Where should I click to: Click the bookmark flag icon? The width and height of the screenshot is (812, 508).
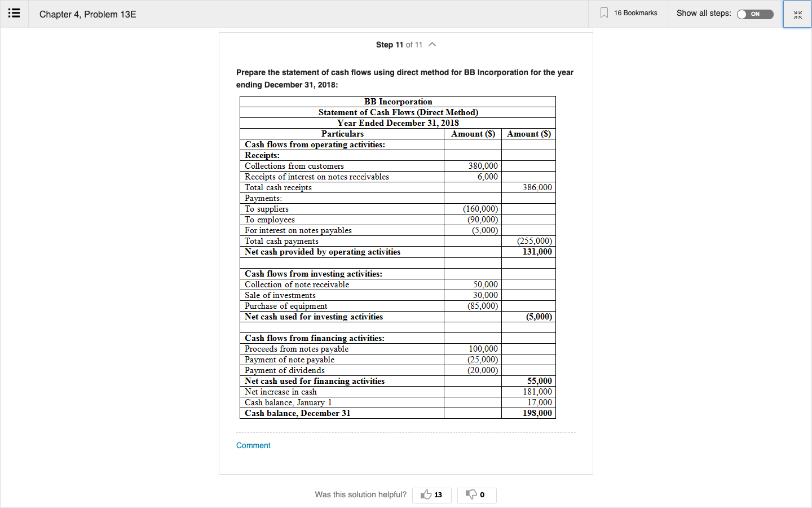click(x=604, y=13)
